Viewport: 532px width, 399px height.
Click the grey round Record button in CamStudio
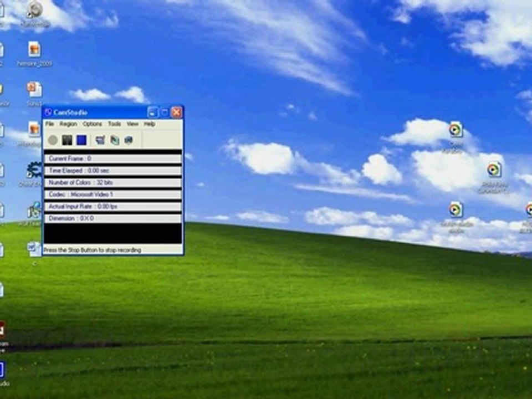click(53, 140)
